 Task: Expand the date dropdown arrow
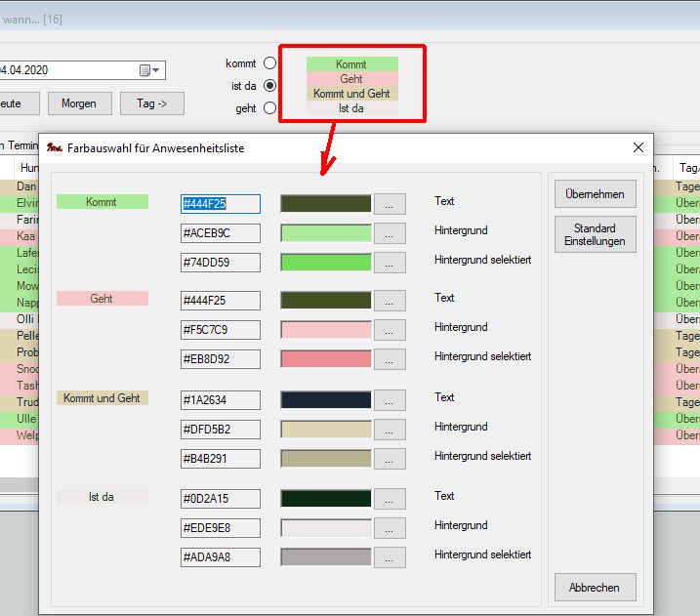(157, 70)
